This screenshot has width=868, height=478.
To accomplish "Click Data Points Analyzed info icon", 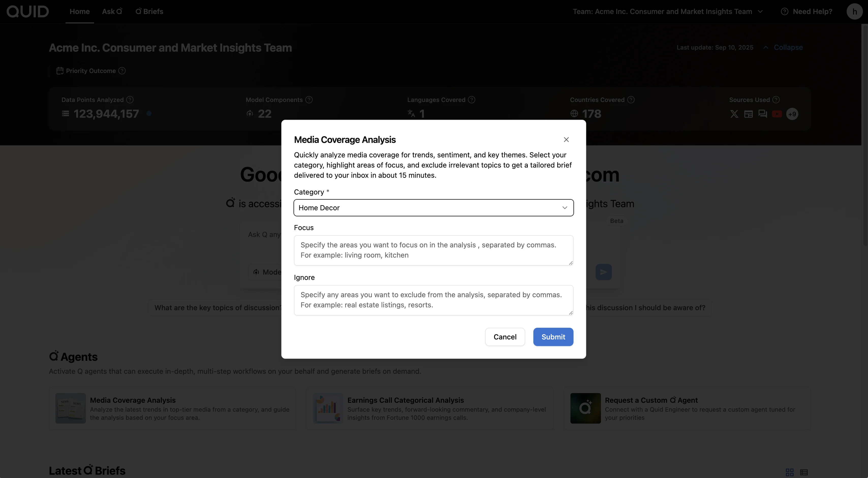I will (x=130, y=100).
